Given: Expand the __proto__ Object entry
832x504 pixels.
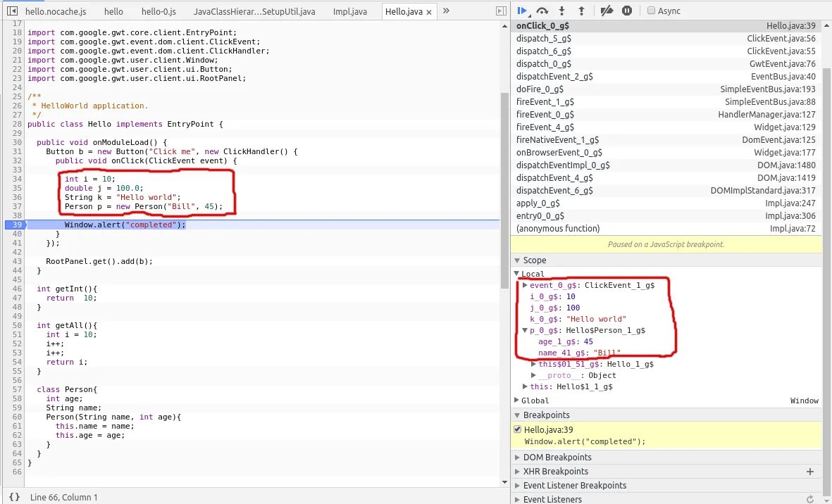Looking at the screenshot, I should tap(533, 375).
